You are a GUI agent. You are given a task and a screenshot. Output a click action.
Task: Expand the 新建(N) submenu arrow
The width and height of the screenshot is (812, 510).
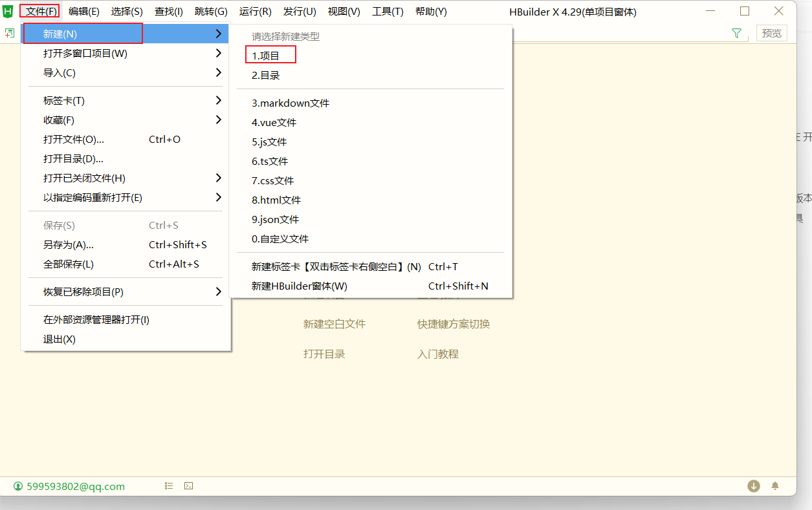pos(219,34)
